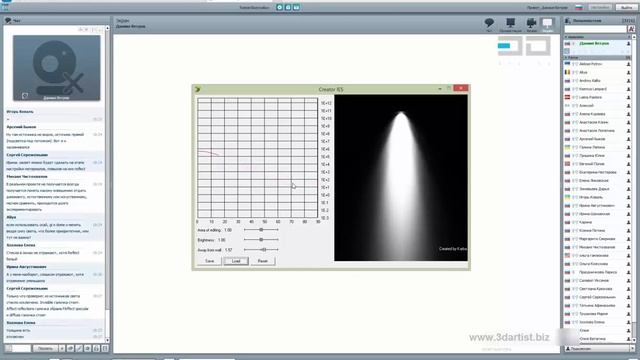Collapse the first participants section header
Screen dimensions: 640x360
(598, 37)
